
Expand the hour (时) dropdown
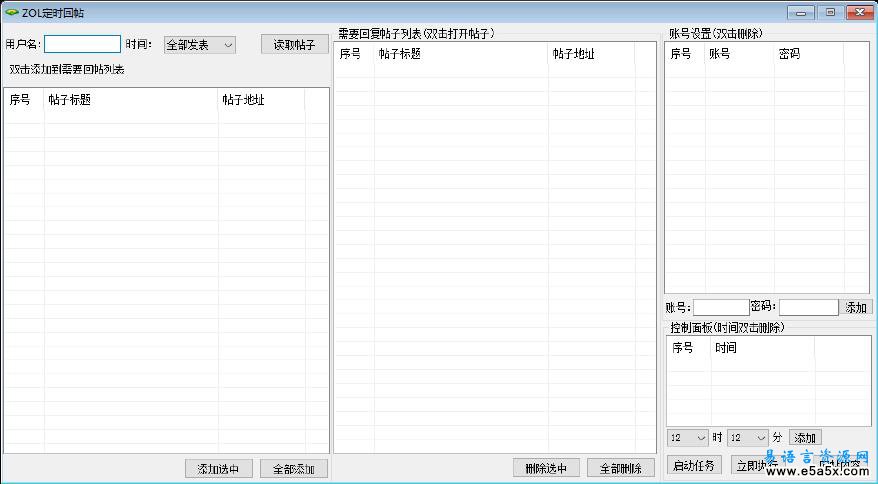pos(688,438)
